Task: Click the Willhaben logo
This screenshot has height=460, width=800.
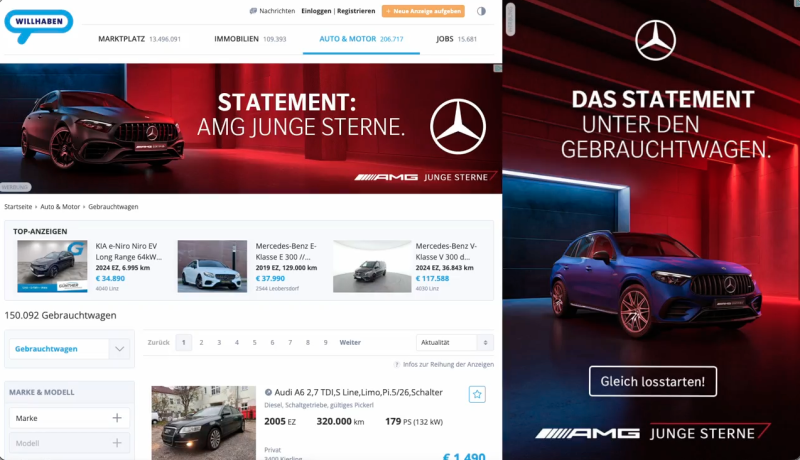Action: [x=39, y=25]
